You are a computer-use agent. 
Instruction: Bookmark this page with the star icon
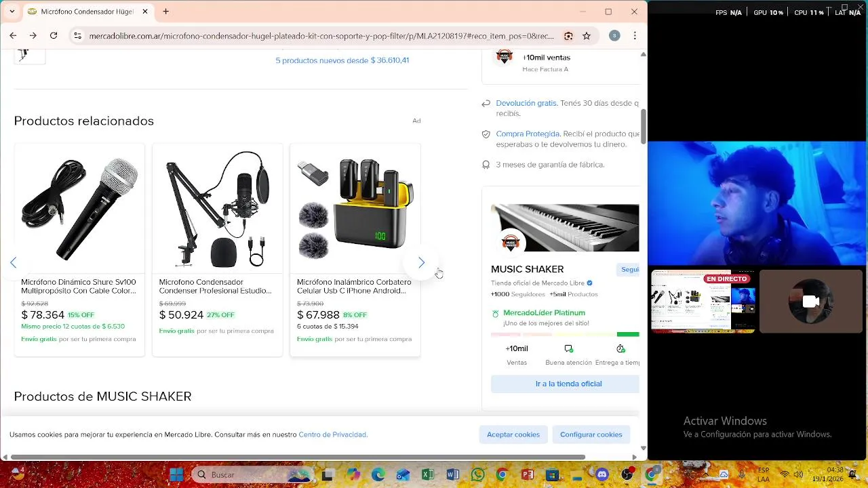[x=587, y=36]
